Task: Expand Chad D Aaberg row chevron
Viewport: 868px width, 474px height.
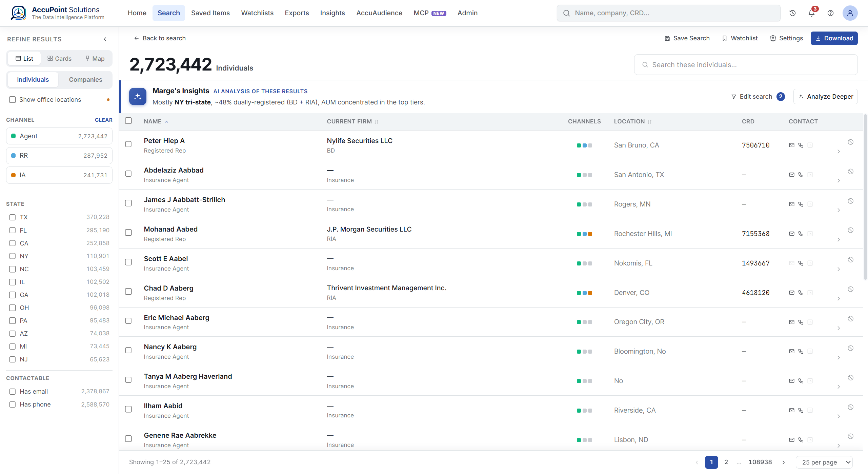Action: point(839,299)
